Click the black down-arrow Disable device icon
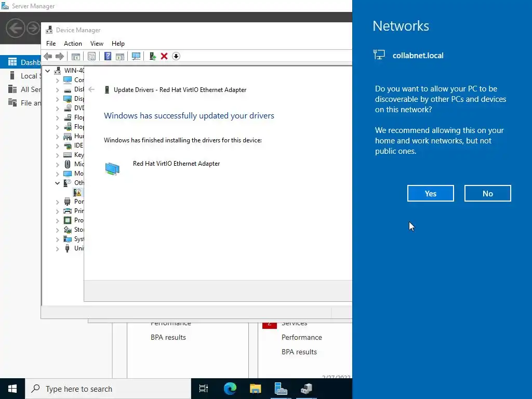 [x=176, y=56]
